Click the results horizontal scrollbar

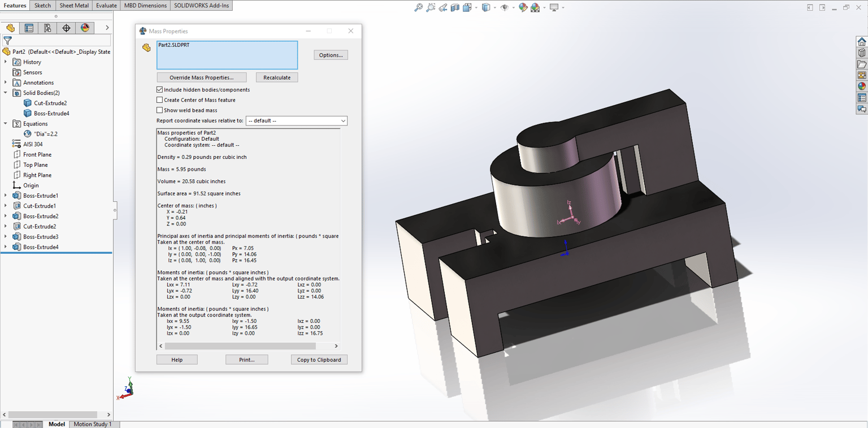pyautogui.click(x=249, y=346)
